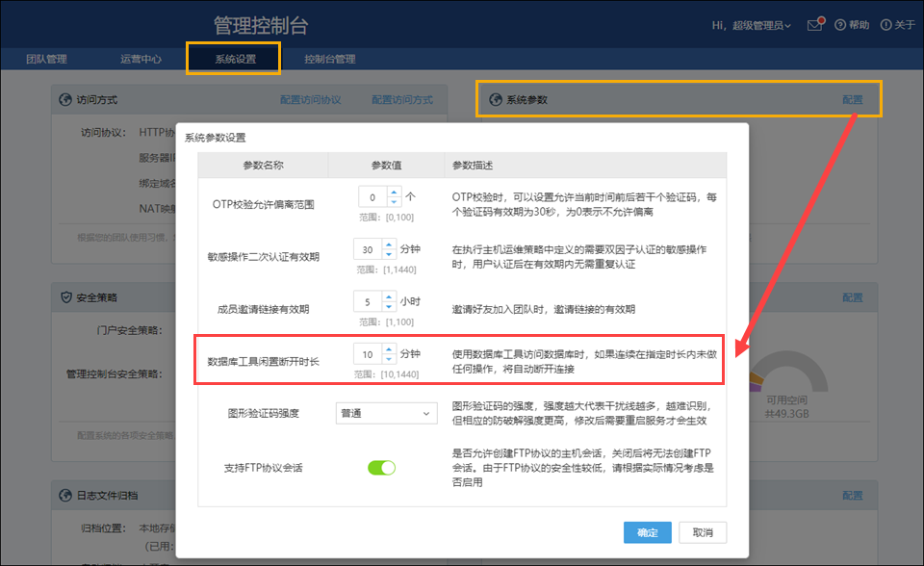Image resolution: width=924 pixels, height=566 pixels.
Task: Click the 帮助 help question-mark icon
Action: pyautogui.click(x=840, y=25)
